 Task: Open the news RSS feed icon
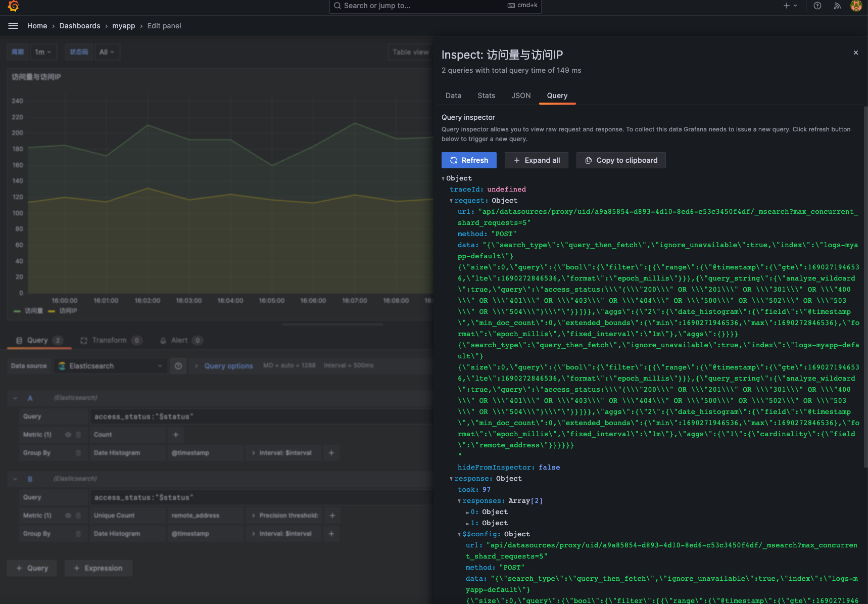tap(837, 6)
